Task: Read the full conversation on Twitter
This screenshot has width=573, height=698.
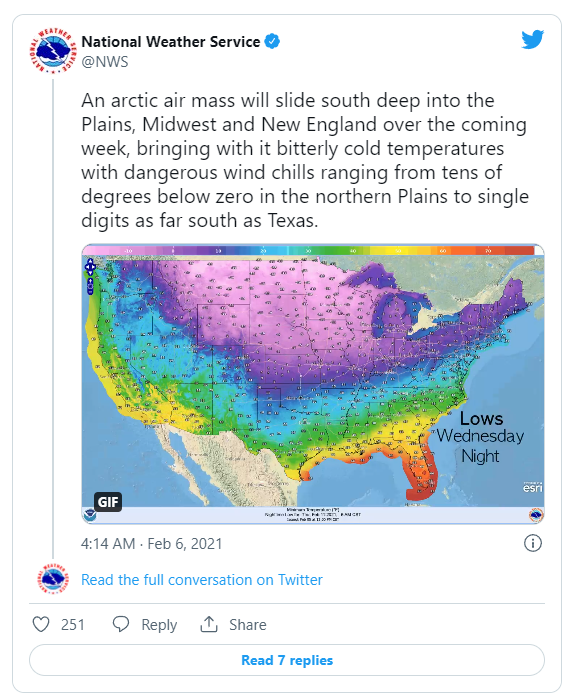Action: click(x=202, y=580)
